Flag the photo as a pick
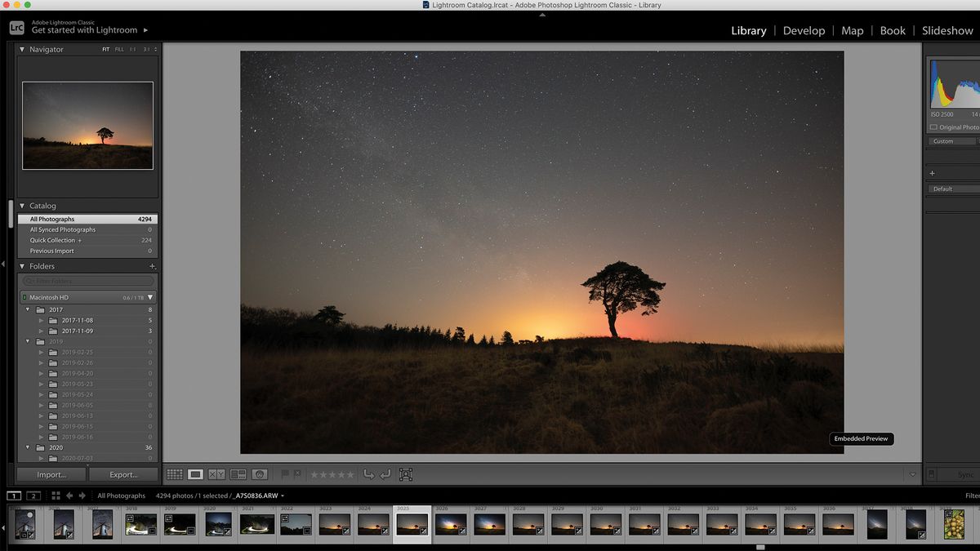This screenshot has height=551, width=980. click(x=285, y=473)
